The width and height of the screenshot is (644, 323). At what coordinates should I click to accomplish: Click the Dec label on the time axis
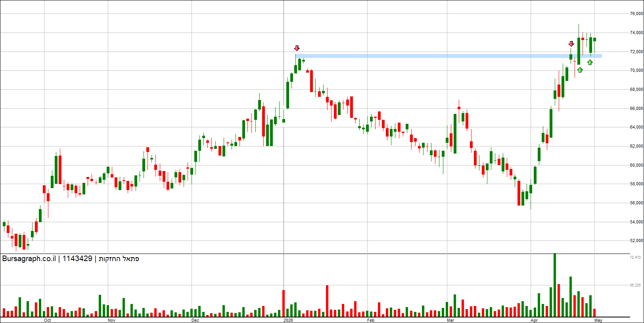click(x=195, y=320)
